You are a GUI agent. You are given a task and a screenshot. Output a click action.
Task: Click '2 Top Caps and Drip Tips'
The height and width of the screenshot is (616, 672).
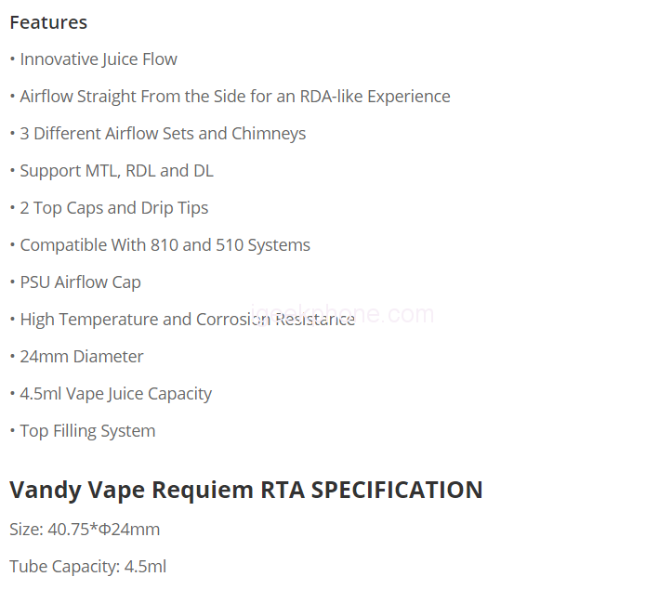[113, 208]
